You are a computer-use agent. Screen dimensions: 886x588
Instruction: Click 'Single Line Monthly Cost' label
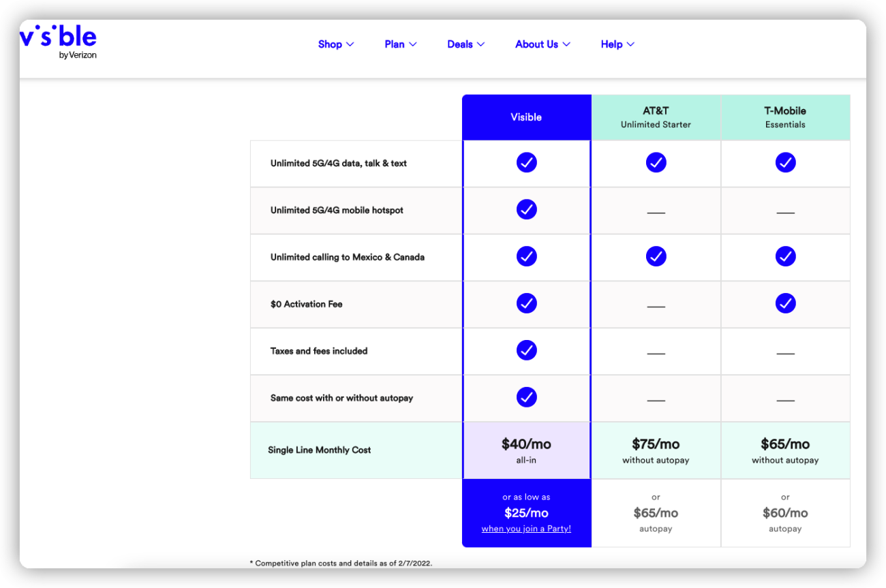tap(319, 450)
